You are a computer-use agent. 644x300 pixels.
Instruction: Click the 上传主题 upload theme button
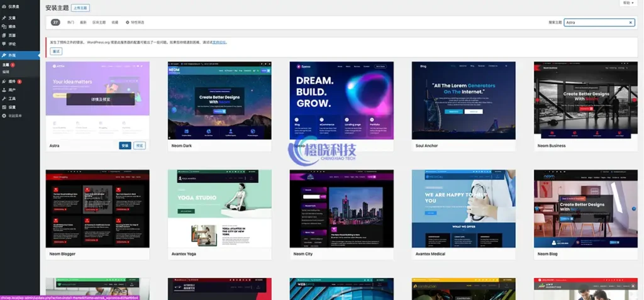pyautogui.click(x=80, y=8)
